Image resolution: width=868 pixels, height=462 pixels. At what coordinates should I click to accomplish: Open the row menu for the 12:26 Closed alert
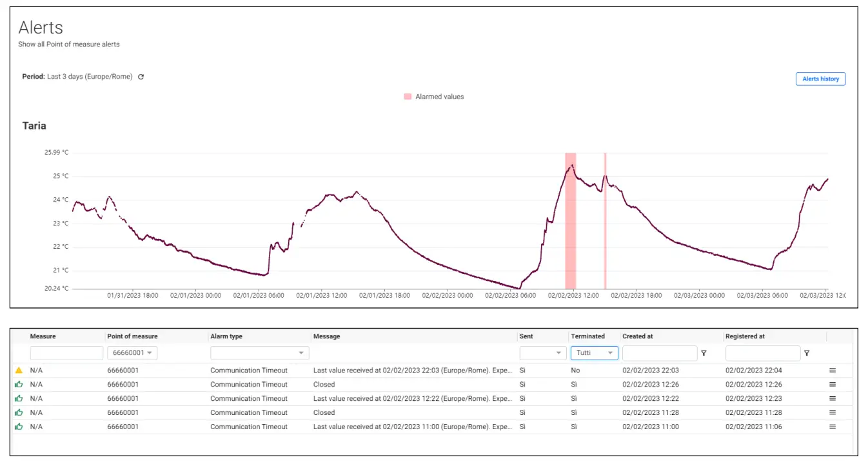click(x=833, y=385)
